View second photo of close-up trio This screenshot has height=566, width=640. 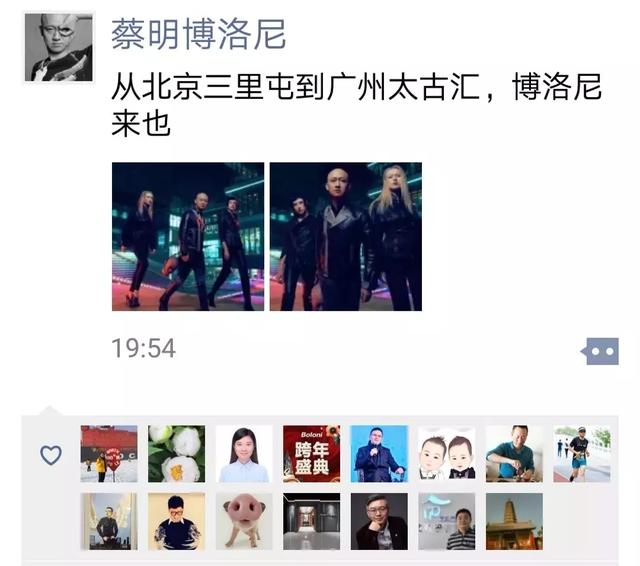coord(346,236)
